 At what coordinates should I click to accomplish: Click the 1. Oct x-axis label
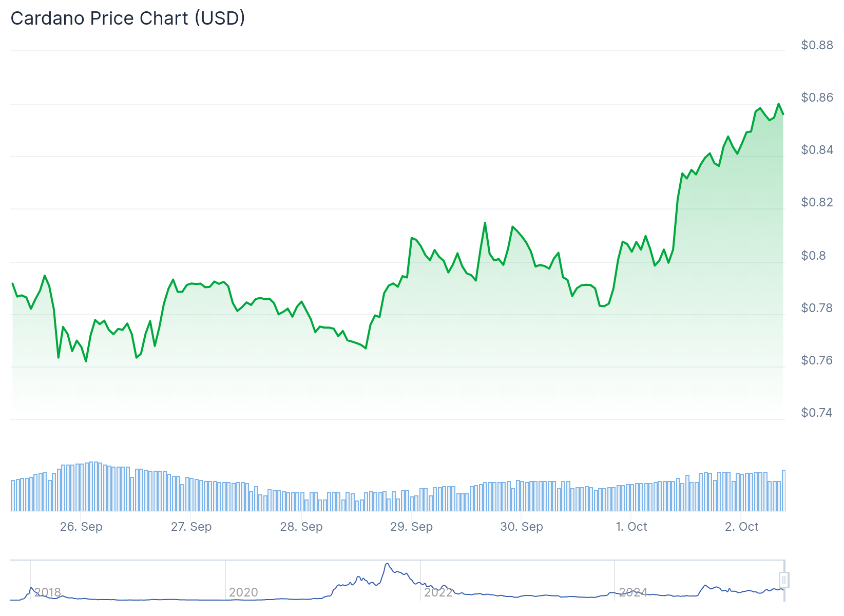tap(631, 527)
